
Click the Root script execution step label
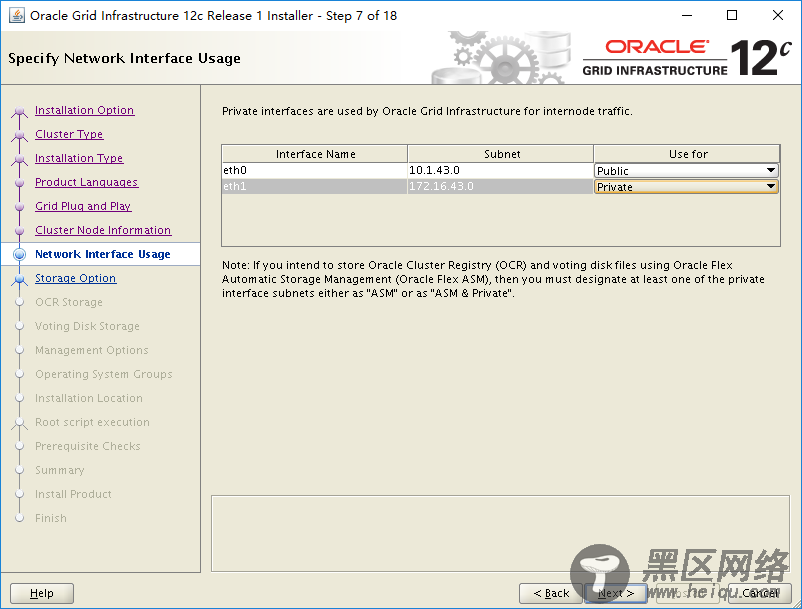[93, 422]
